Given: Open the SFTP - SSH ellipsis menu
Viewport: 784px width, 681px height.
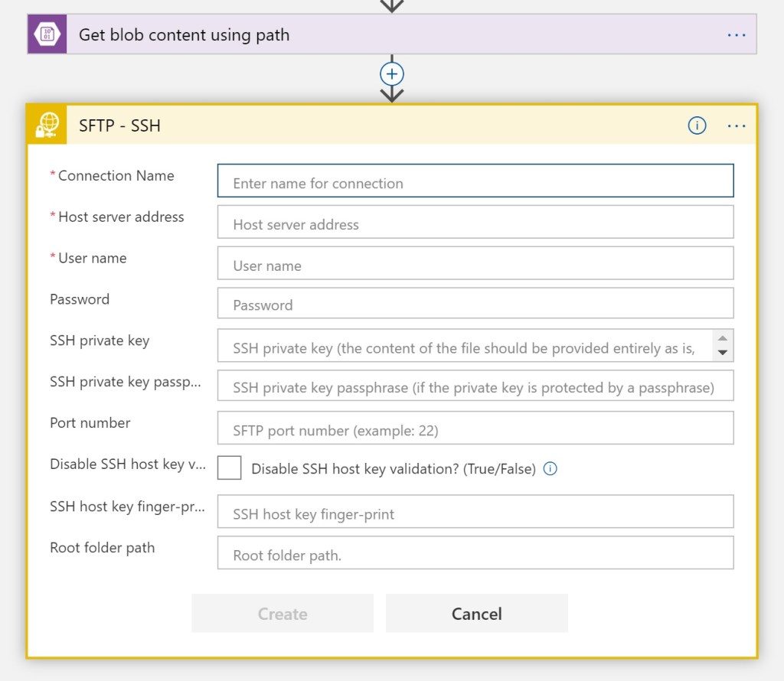Looking at the screenshot, I should point(736,125).
